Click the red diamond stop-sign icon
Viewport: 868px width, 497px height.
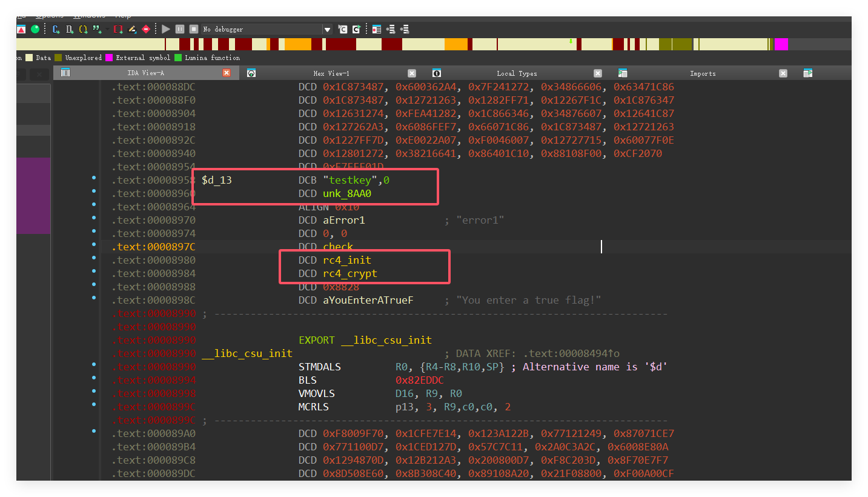click(x=146, y=29)
